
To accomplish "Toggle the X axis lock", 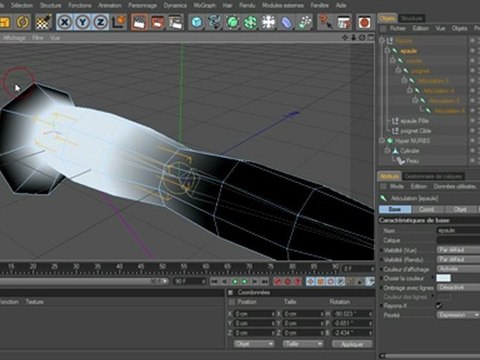I will pos(64,22).
